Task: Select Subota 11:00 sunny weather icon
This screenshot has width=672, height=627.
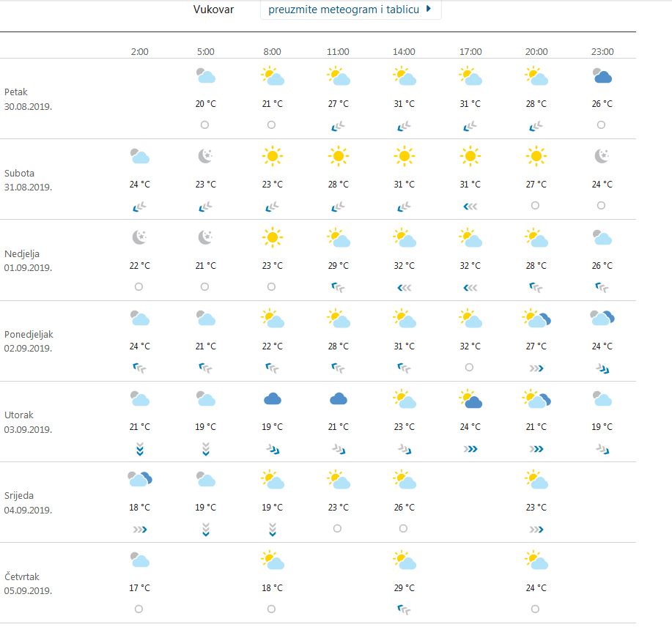Action: [338, 155]
